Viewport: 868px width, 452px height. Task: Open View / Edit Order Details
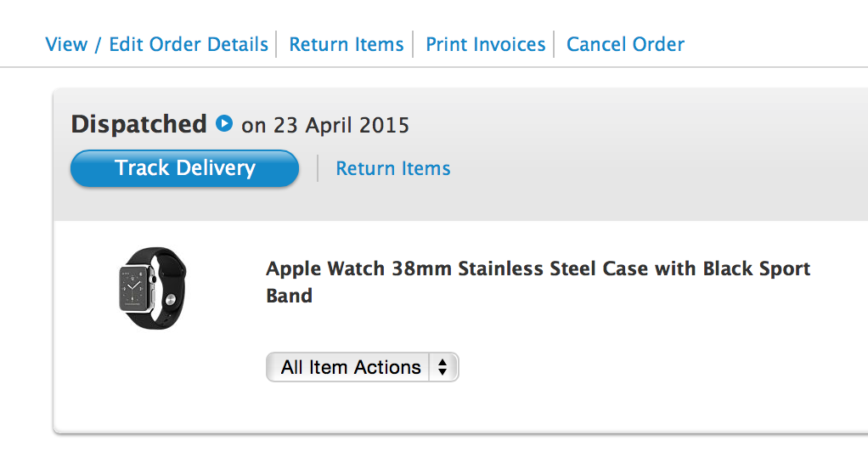[156, 44]
